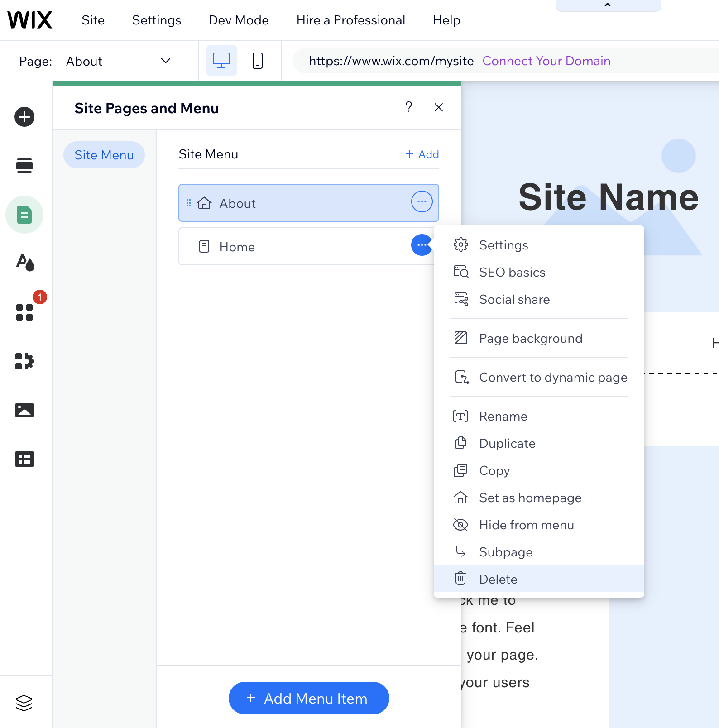Viewport: 719px width, 728px height.
Task: Switch to desktop view
Action: click(221, 61)
